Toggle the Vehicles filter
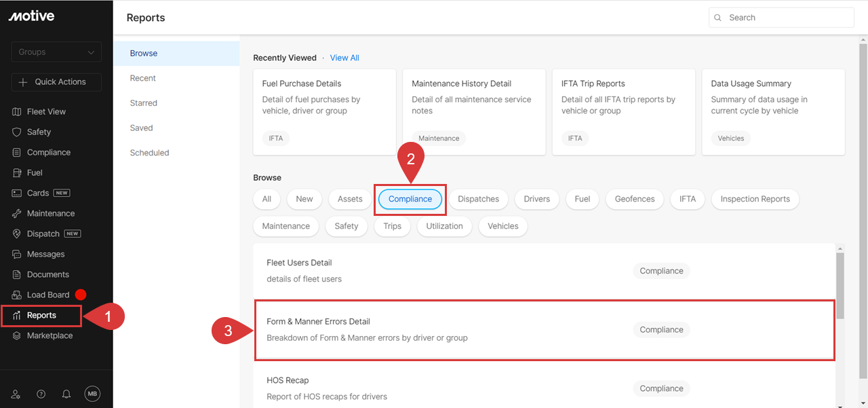This screenshot has height=408, width=868. click(x=502, y=226)
